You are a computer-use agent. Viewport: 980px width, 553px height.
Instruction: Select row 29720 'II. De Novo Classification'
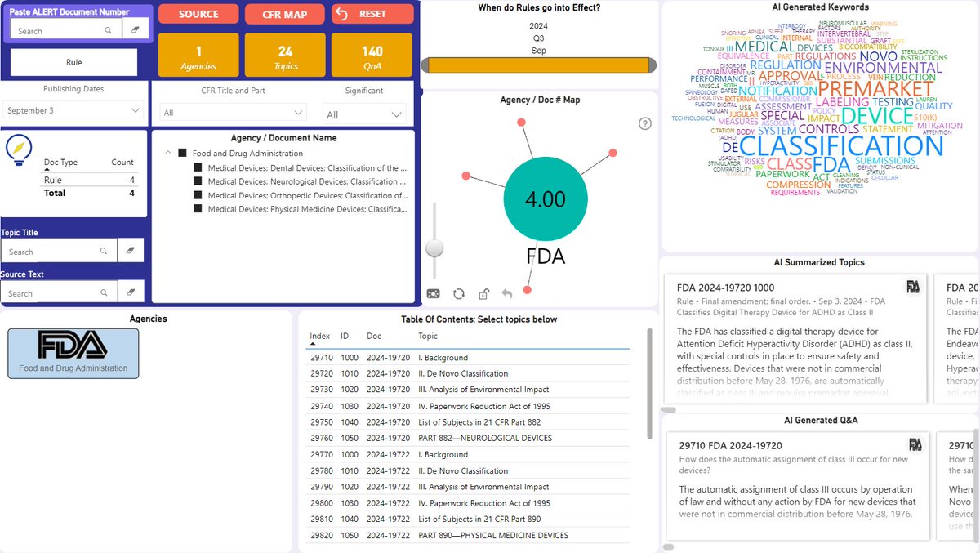(x=469, y=373)
